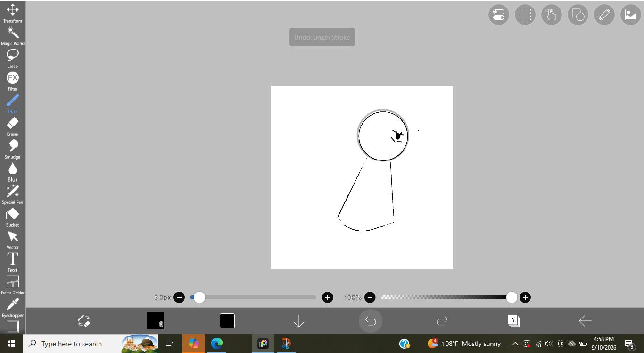Open the layers panel showing 3
The height and width of the screenshot is (353, 644).
513,321
